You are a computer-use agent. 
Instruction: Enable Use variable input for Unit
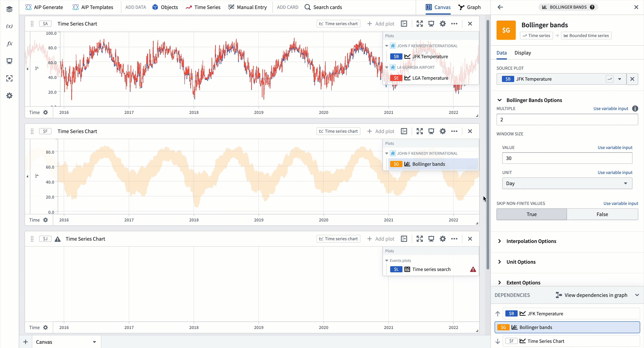[615, 172]
